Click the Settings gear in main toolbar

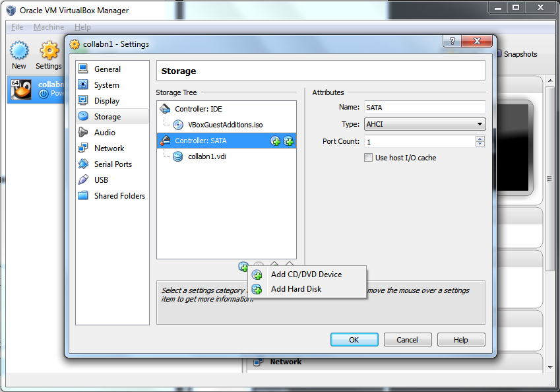tap(49, 55)
